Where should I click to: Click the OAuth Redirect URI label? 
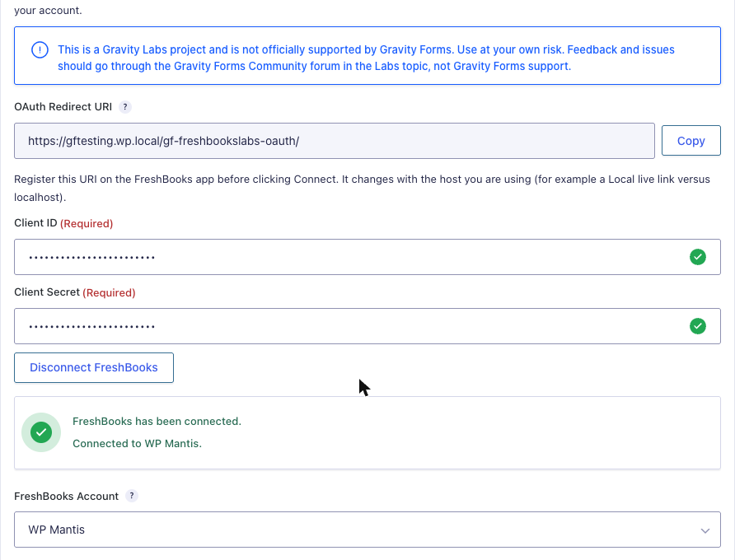pos(63,107)
